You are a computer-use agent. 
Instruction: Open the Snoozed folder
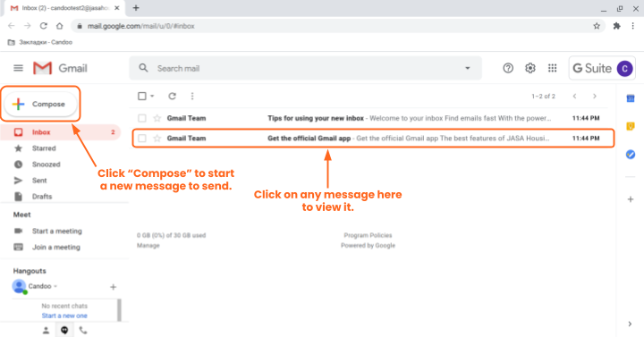(x=46, y=164)
